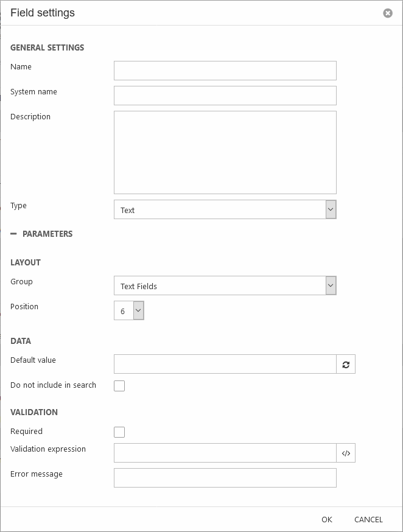Click the Error message input field

pyautogui.click(x=225, y=478)
